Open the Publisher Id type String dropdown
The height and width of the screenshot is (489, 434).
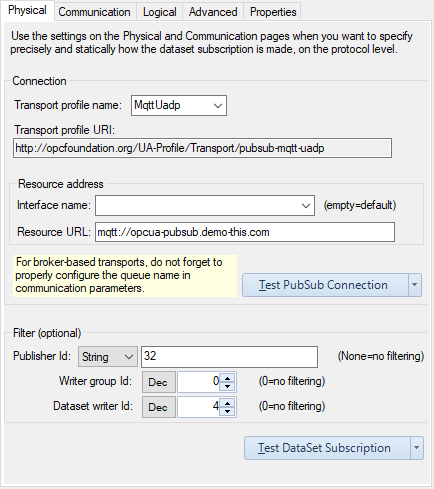[x=108, y=357]
